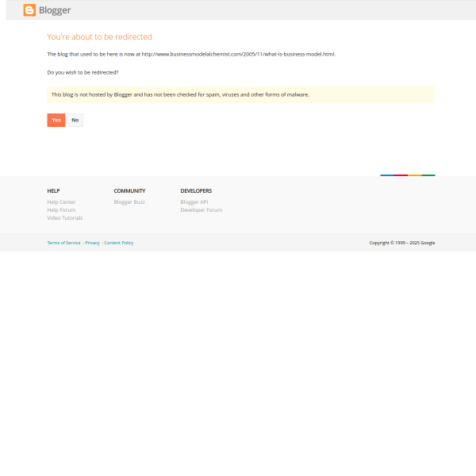
Task: Visit the Developer Forum link
Action: click(x=201, y=210)
